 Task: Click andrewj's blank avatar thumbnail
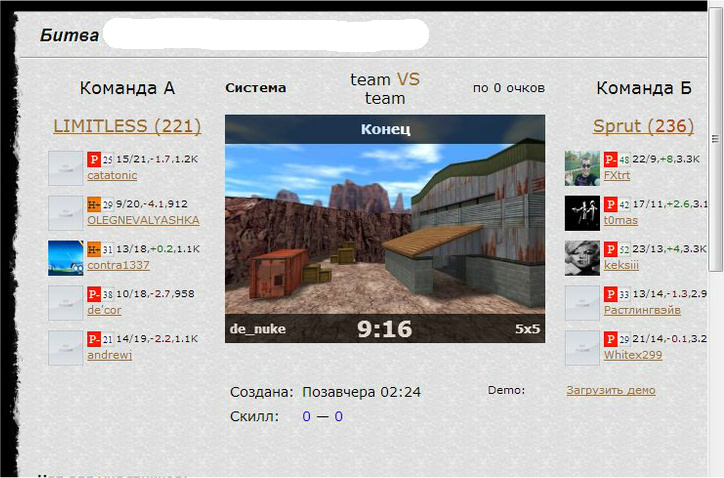[66, 348]
